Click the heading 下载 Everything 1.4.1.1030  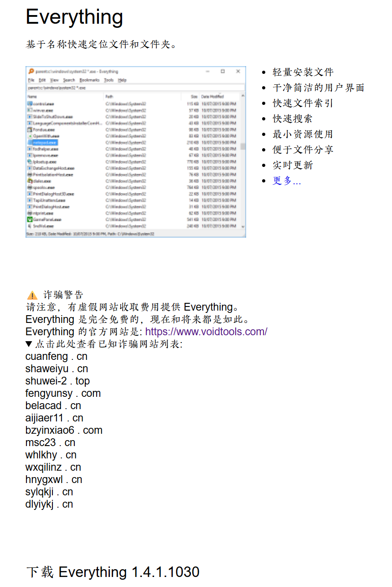[x=113, y=572]
